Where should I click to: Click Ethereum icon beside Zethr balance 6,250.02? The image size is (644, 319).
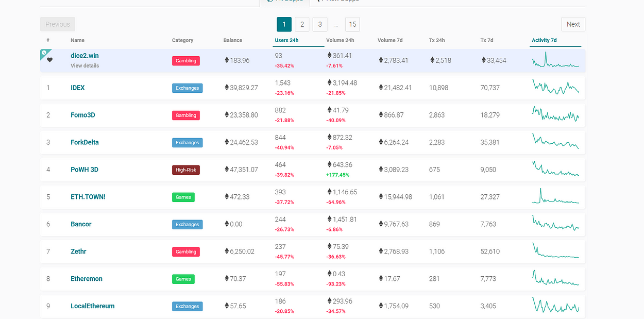227,251
